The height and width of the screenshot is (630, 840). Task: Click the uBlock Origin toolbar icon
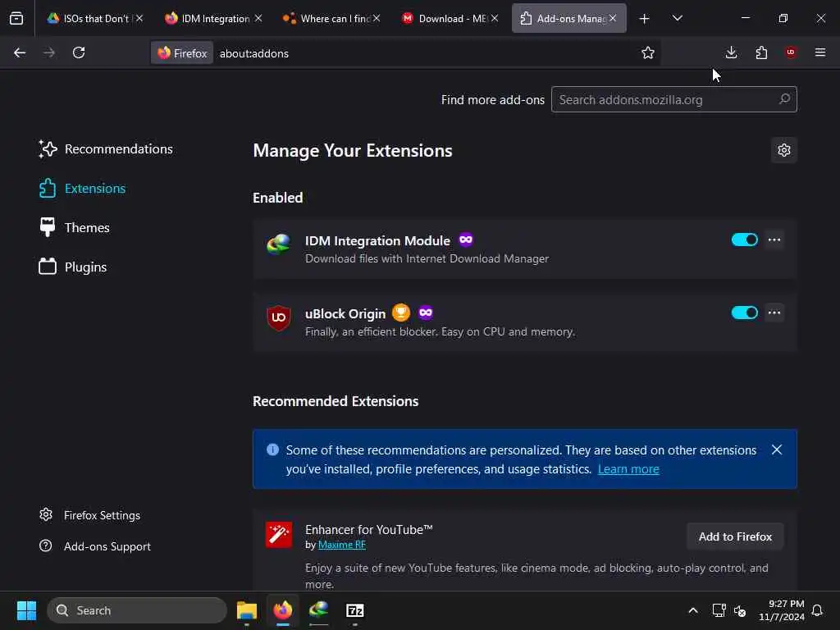coord(791,52)
